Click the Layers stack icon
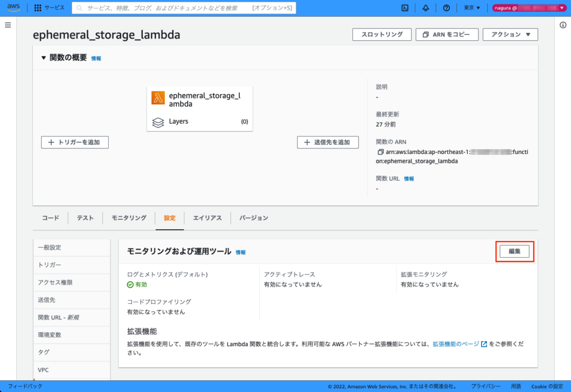Screen dimensions: 571x392 [158, 122]
